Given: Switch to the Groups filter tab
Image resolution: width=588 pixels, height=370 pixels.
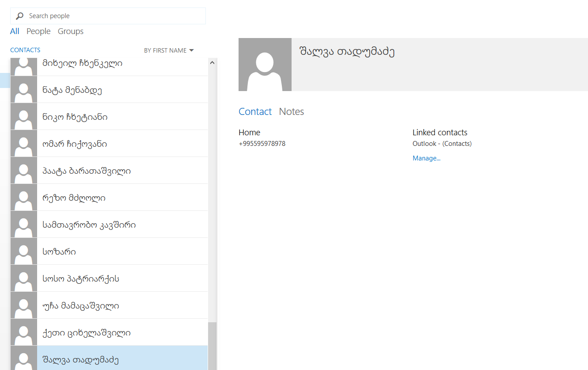Looking at the screenshot, I should pyautogui.click(x=71, y=31).
